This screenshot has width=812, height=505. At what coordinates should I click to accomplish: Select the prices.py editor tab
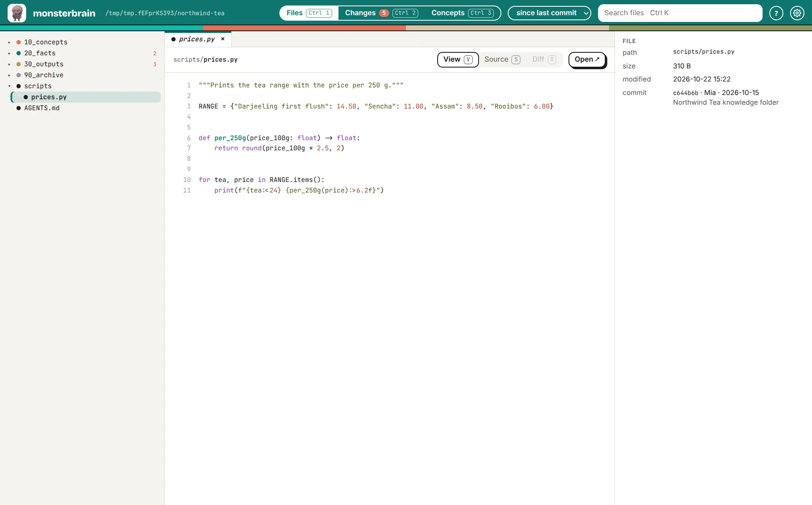(197, 39)
